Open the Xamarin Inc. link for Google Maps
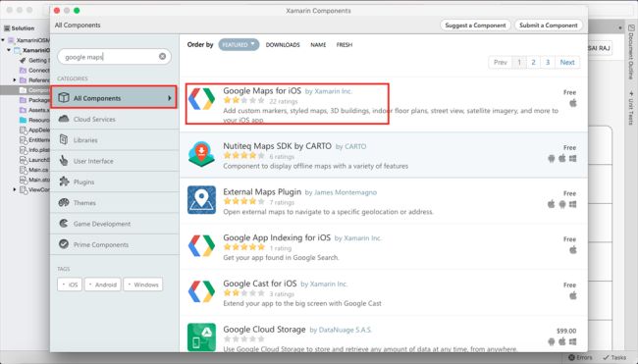The image size is (638, 364). coord(334,91)
